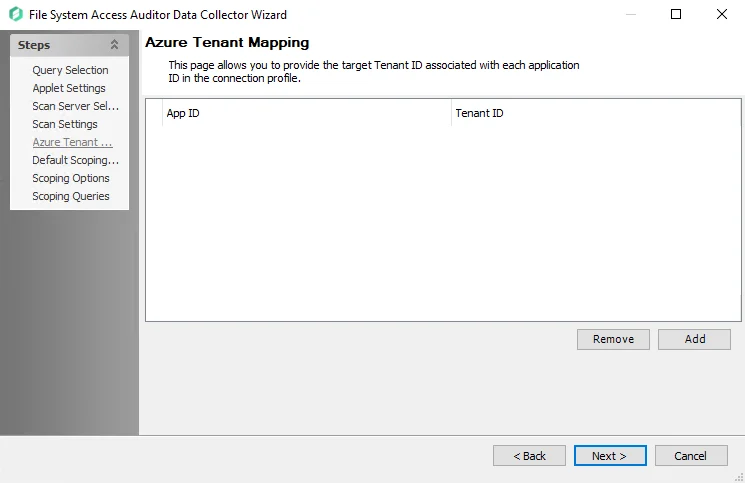Click the Tenant ID column header
The image size is (745, 483).
click(x=596, y=113)
